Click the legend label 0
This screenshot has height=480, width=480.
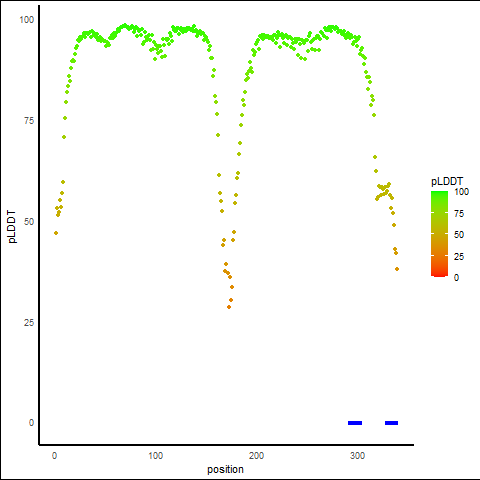(x=456, y=278)
